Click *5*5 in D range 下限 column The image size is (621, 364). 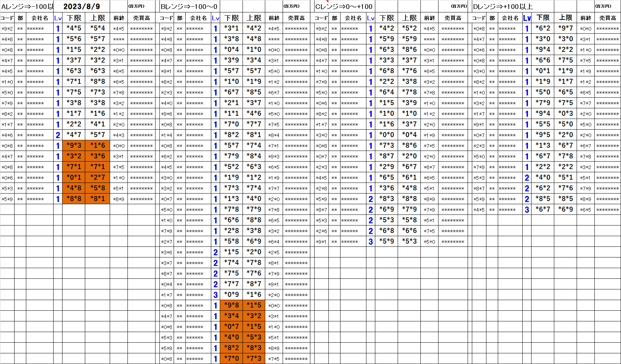543,124
